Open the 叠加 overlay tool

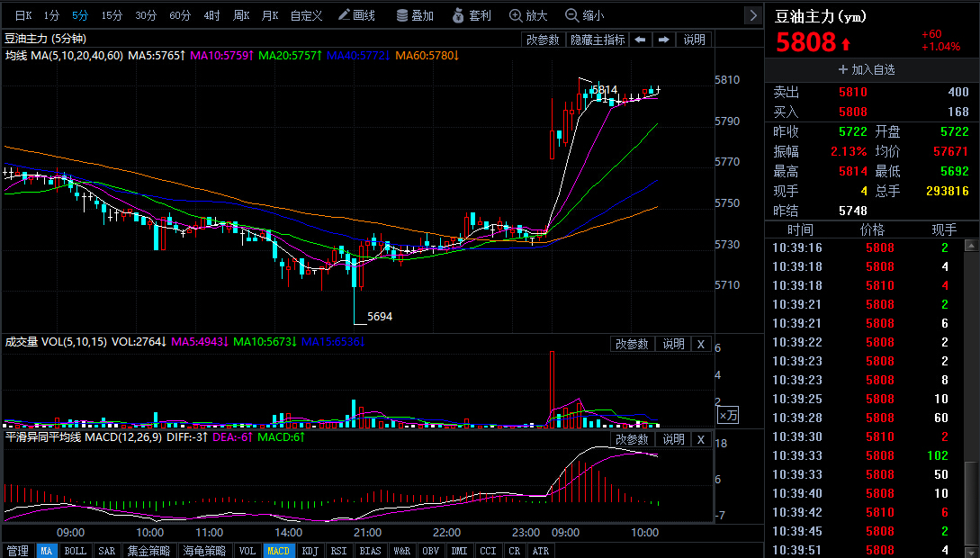click(x=414, y=15)
